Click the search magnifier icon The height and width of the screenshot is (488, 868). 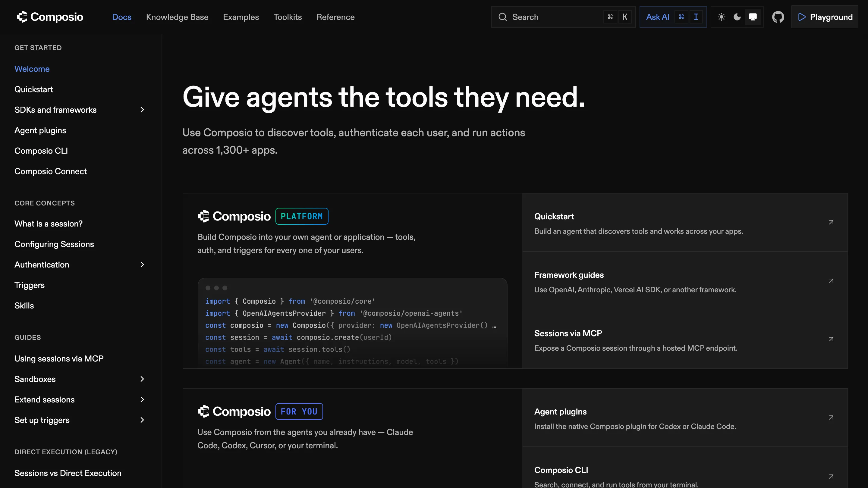click(503, 17)
